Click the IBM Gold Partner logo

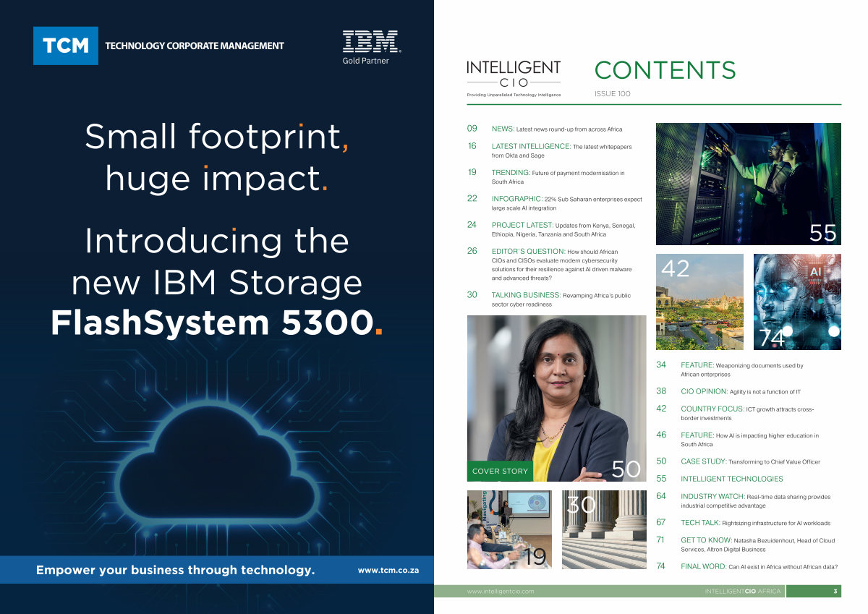[371, 48]
